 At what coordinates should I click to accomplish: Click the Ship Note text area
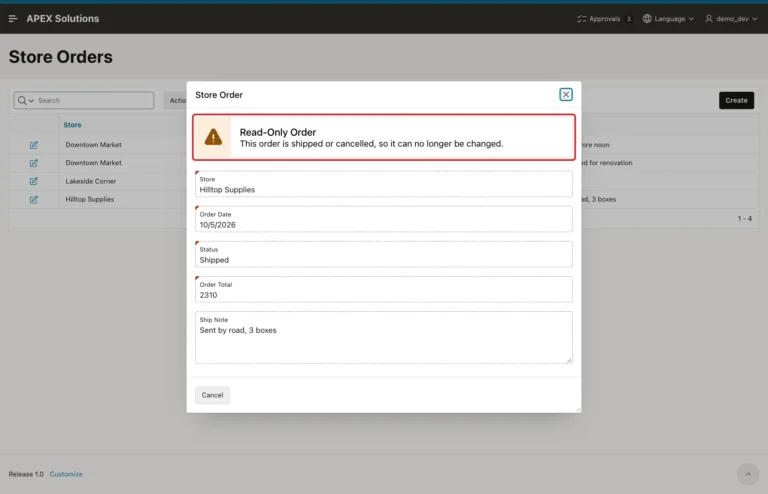coord(384,338)
